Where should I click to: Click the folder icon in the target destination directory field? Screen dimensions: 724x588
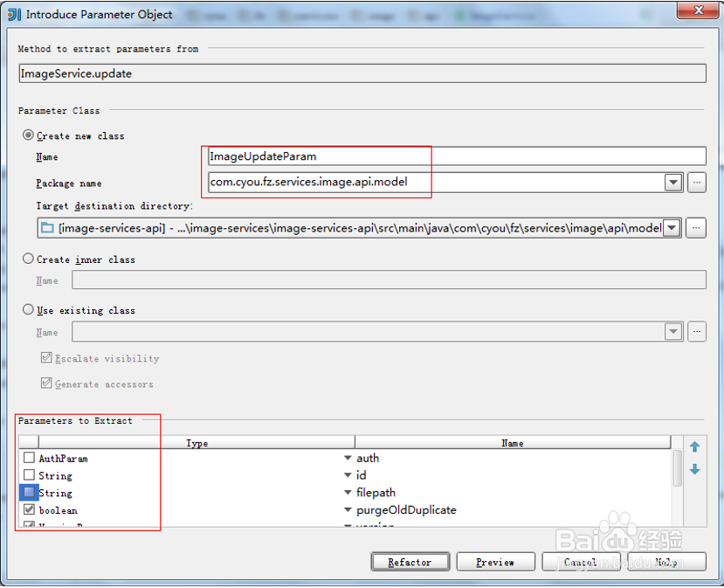(46, 228)
